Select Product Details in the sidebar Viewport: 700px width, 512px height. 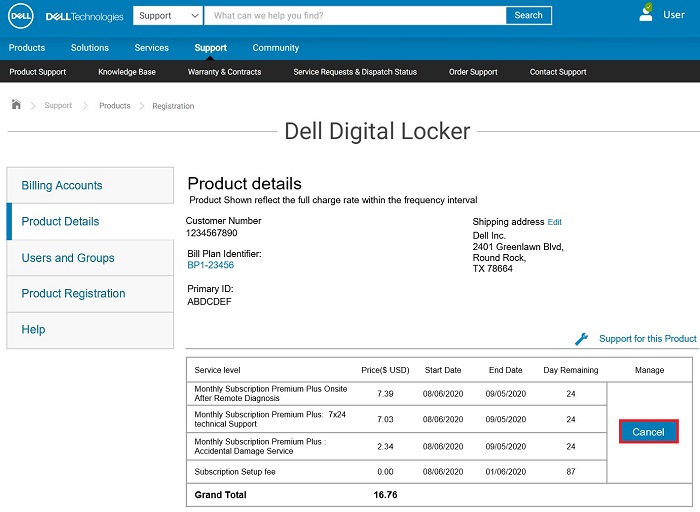point(90,221)
